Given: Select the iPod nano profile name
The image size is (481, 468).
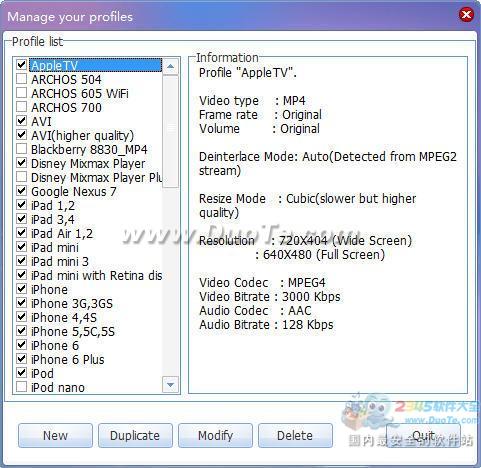Looking at the screenshot, I should tap(58, 388).
